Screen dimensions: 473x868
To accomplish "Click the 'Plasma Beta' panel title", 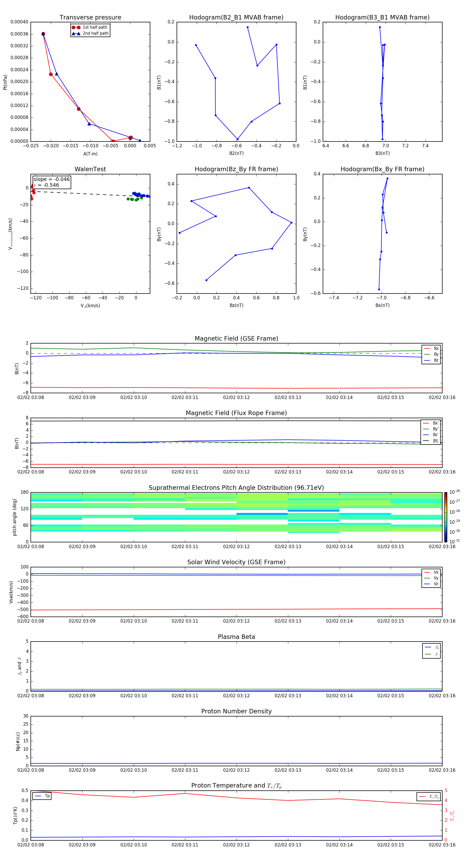I will click(236, 637).
